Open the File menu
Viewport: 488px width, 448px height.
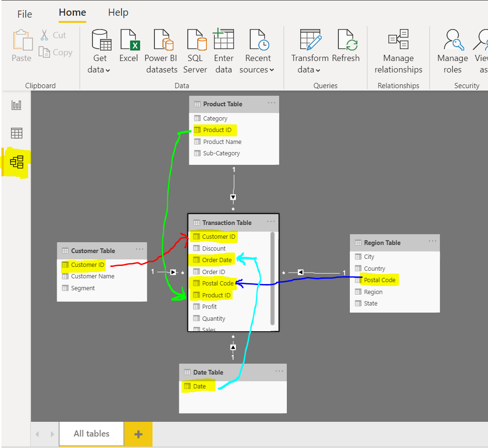click(x=24, y=14)
